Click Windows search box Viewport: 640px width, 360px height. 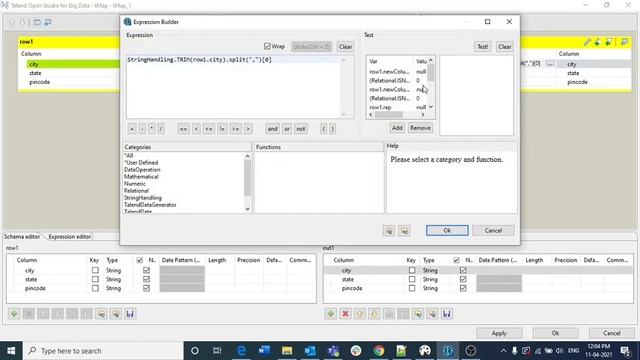tap(104, 351)
